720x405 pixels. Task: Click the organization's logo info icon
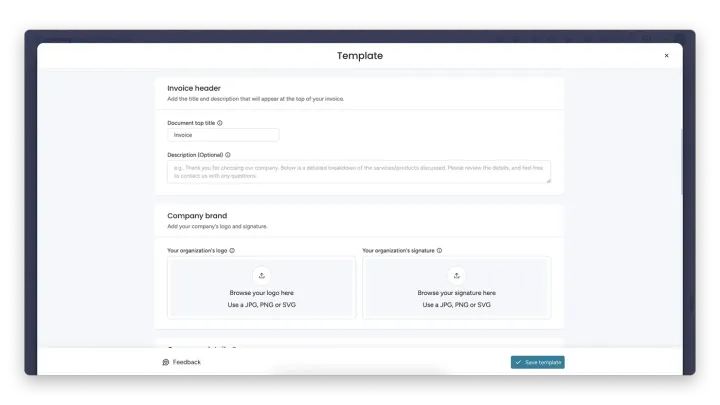coord(232,251)
